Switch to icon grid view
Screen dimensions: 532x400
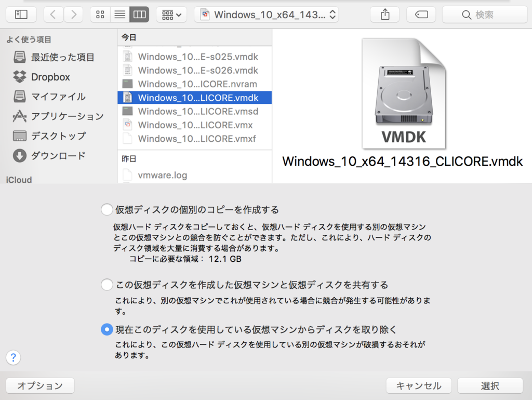click(100, 15)
